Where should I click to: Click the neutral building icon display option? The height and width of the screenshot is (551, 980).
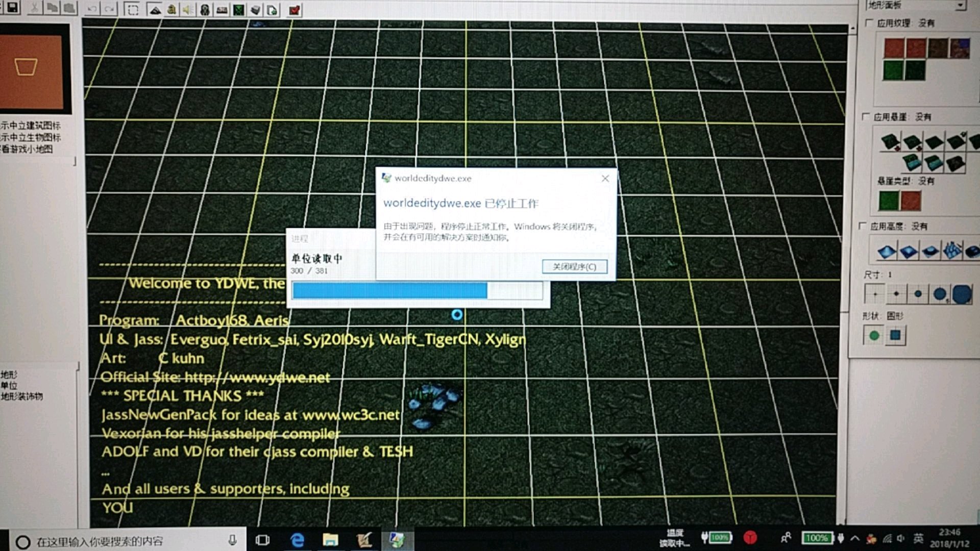31,126
